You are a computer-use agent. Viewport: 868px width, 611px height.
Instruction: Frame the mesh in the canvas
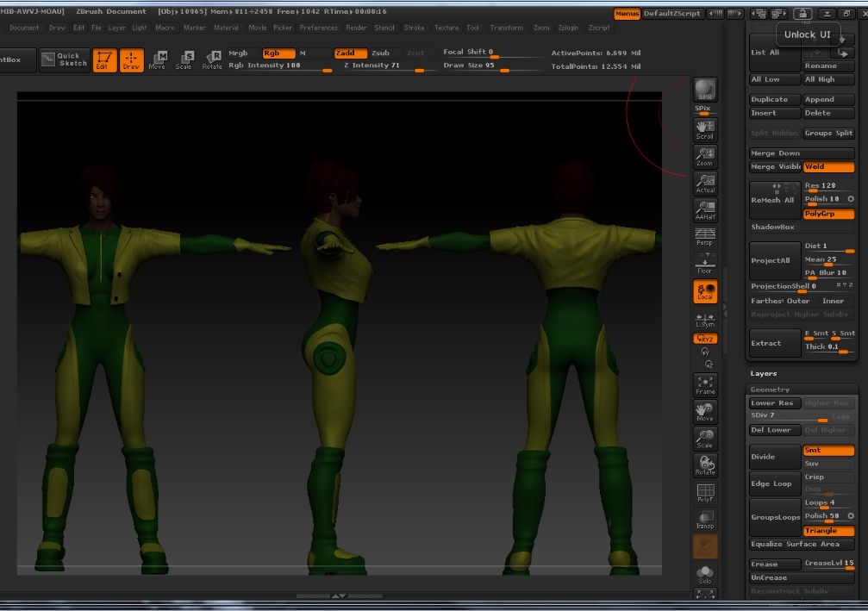(x=705, y=384)
